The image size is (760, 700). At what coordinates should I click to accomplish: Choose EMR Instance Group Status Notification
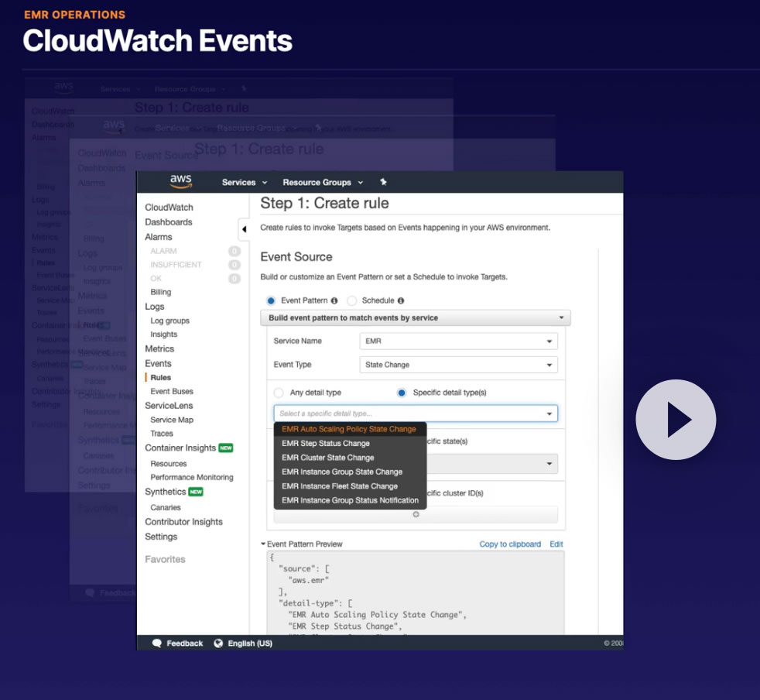pos(350,500)
